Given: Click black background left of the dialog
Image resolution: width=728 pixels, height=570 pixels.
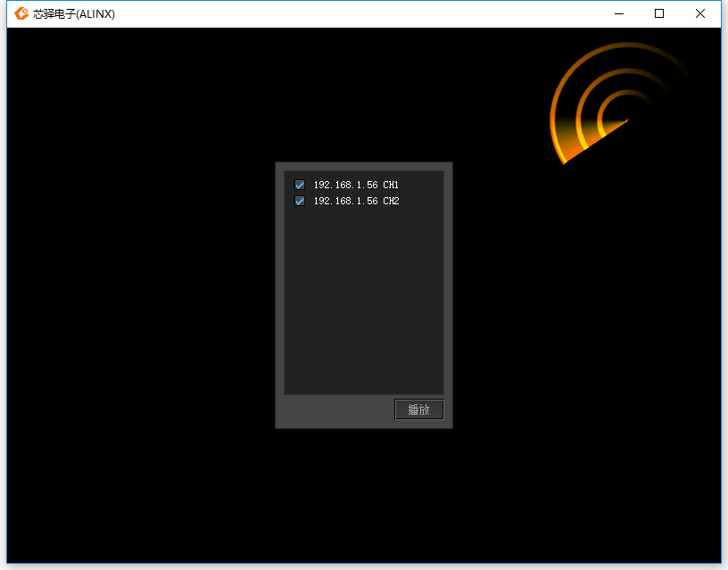Looking at the screenshot, I should pyautogui.click(x=139, y=295).
